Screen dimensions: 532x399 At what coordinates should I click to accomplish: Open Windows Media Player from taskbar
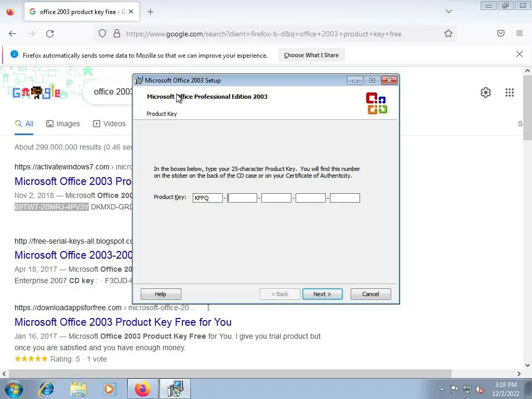110,389
